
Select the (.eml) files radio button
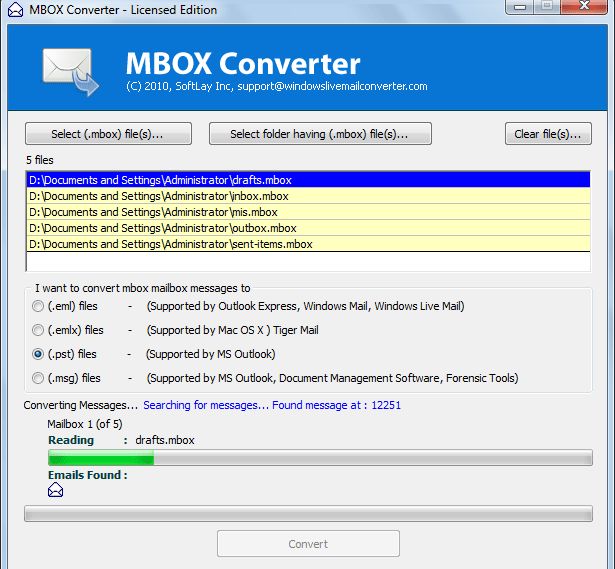coord(38,306)
